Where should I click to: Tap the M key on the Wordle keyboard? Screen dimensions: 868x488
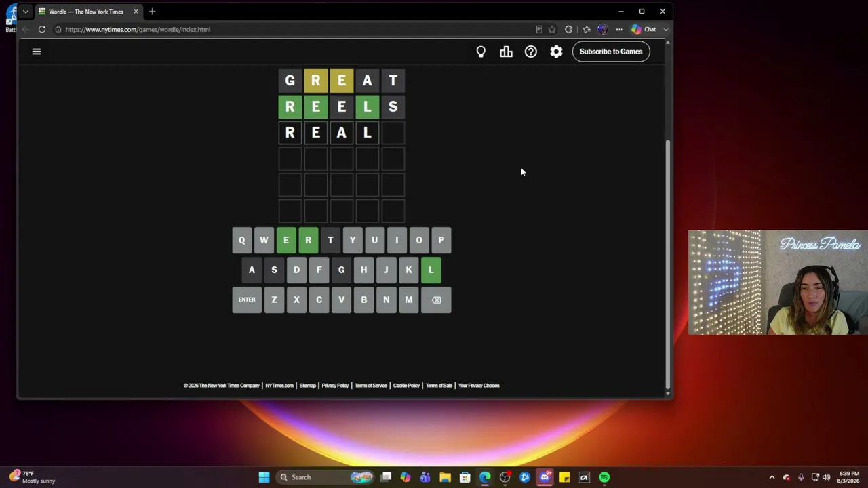(408, 300)
